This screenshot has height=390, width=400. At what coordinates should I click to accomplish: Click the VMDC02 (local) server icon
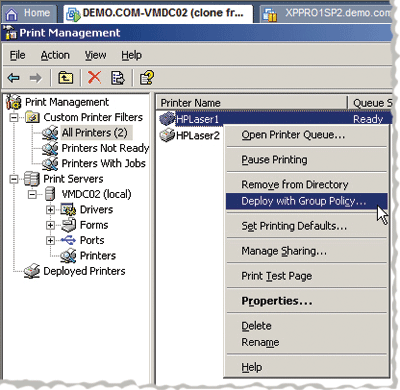50,194
